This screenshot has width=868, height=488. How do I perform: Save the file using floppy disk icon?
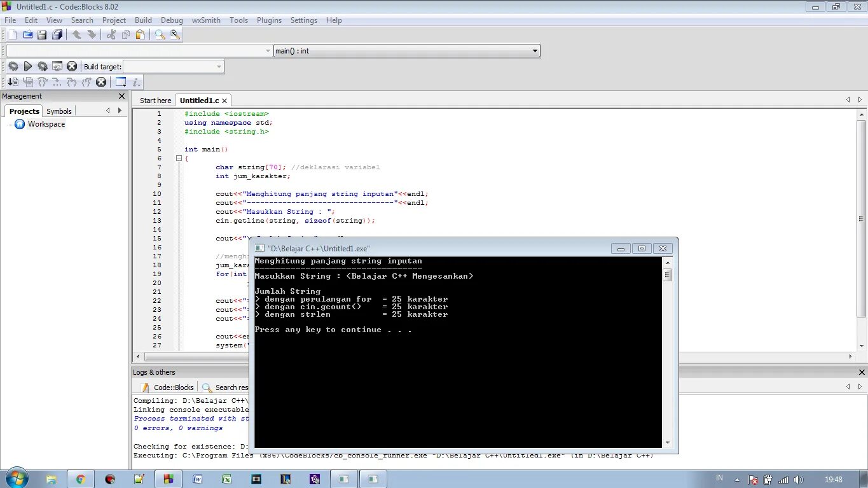pyautogui.click(x=42, y=35)
